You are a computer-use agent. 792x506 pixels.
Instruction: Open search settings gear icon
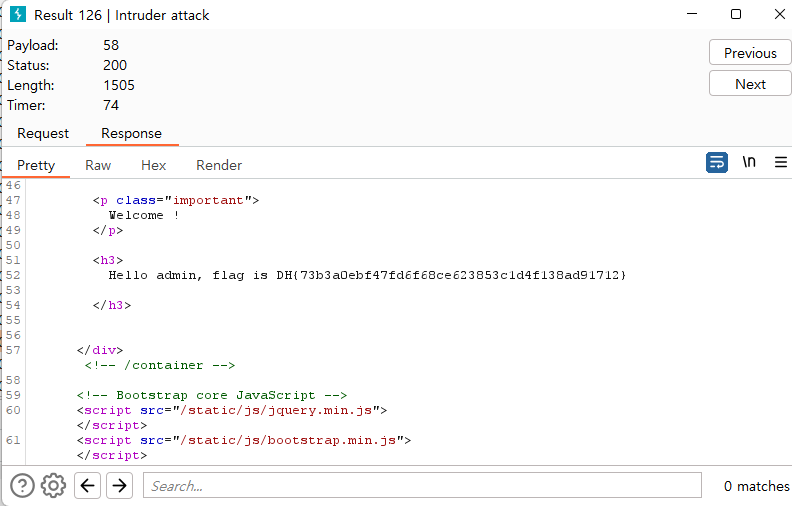53,486
